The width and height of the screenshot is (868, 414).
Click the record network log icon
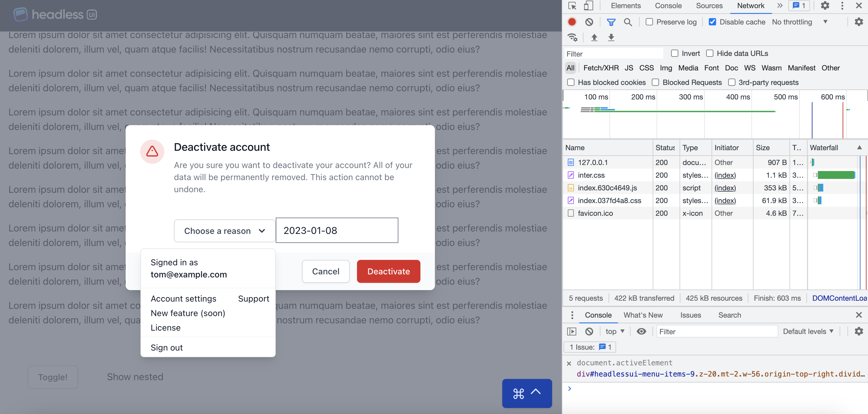click(x=572, y=22)
